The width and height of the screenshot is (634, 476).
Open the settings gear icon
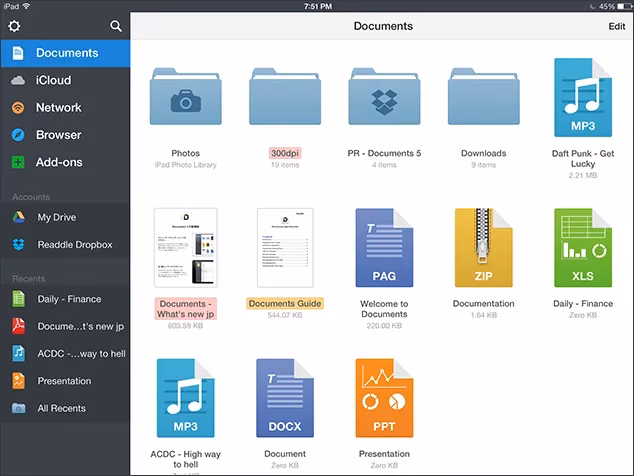point(14,26)
